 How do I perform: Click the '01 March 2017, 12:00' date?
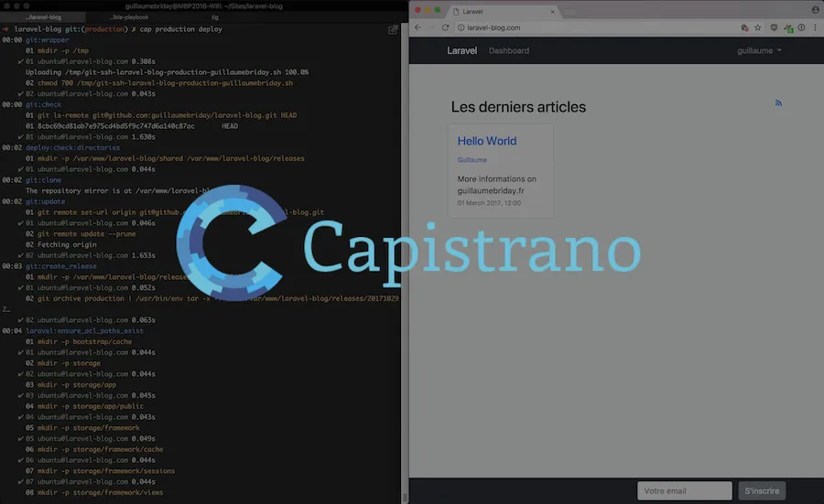[x=489, y=203]
